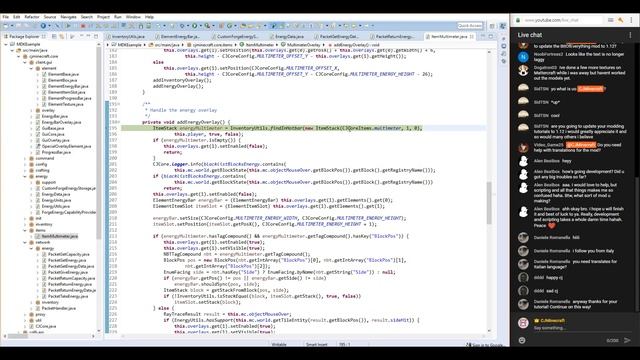Expand the command package
The height and width of the screenshot is (360, 640).
25,158
